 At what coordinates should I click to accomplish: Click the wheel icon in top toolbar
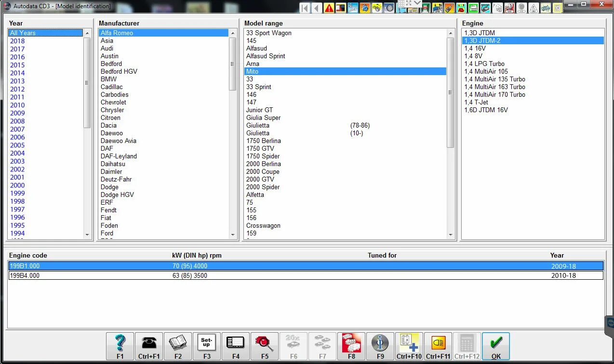pos(389,8)
